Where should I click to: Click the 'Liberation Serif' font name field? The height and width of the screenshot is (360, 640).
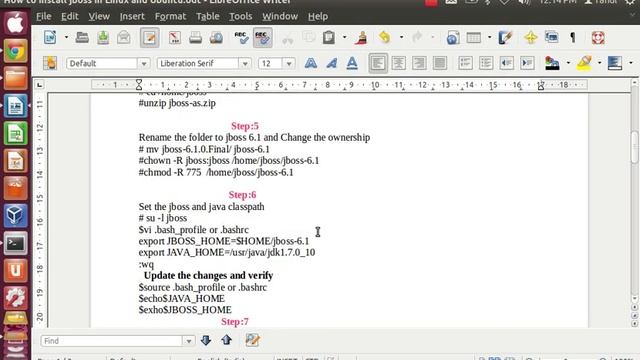coord(198,64)
